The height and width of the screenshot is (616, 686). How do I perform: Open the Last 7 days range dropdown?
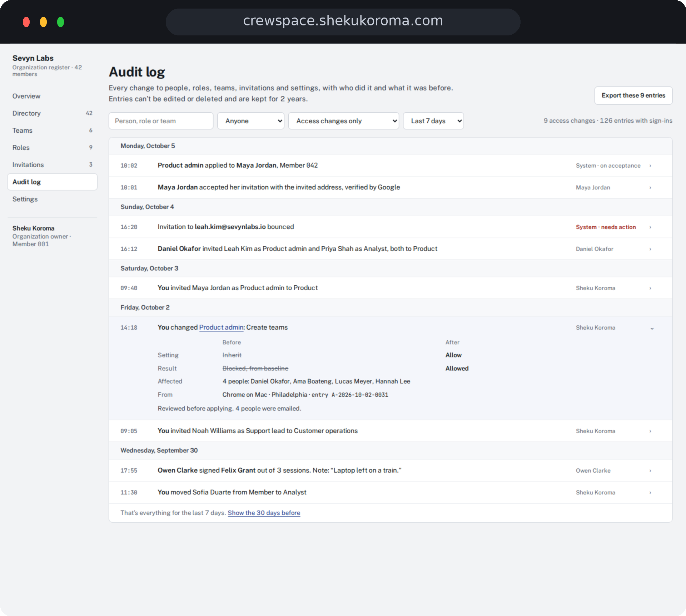pyautogui.click(x=433, y=121)
